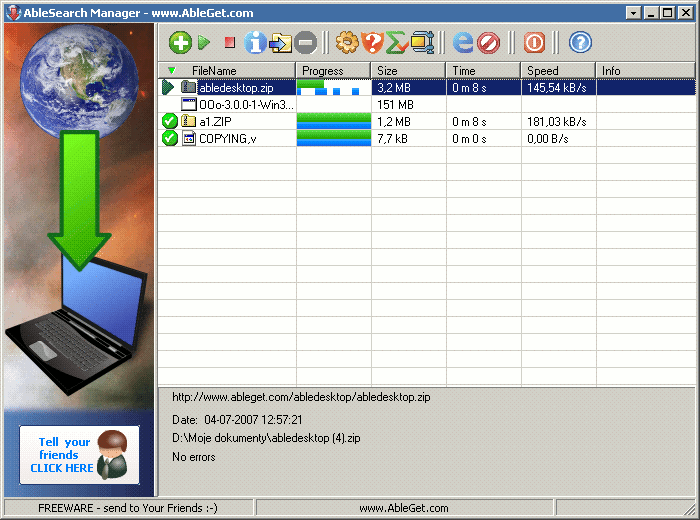This screenshot has height=520, width=700.
Task: Click the zip file icon of abledesktop.zip
Action: point(188,87)
